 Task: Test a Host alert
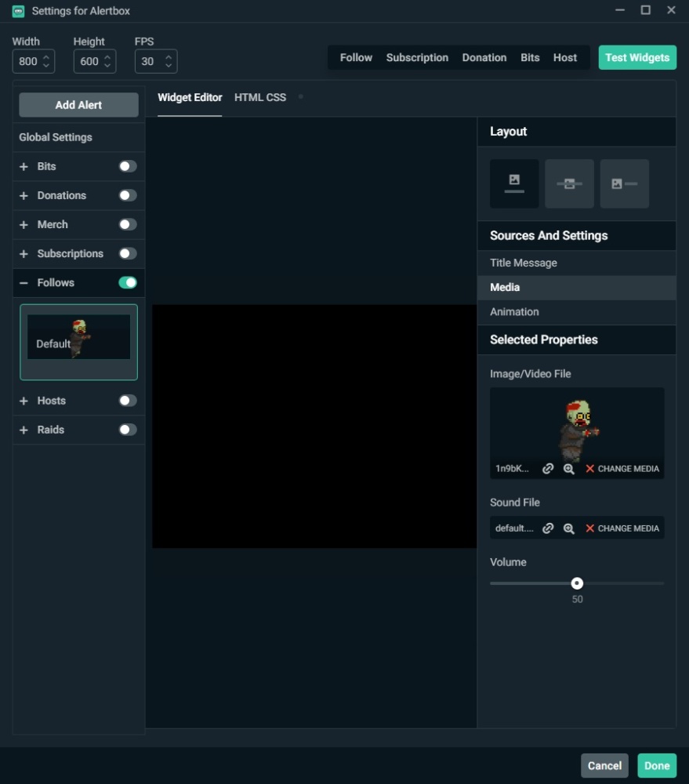565,57
